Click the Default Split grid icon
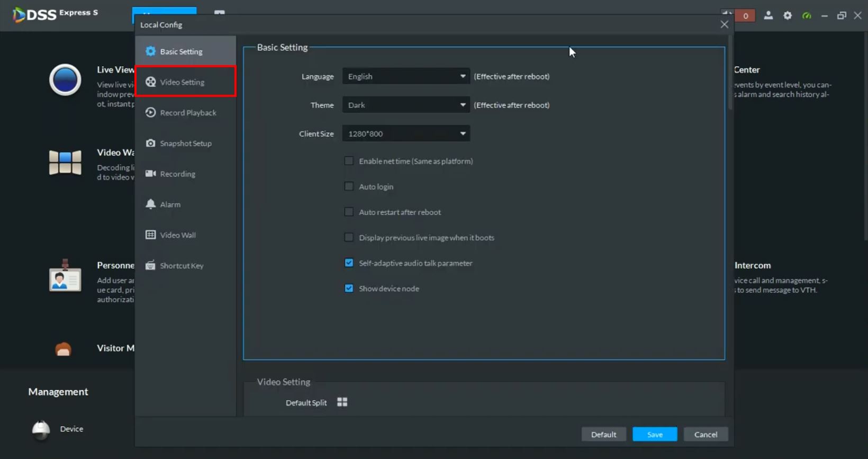Viewport: 868px width, 459px height. [x=342, y=402]
